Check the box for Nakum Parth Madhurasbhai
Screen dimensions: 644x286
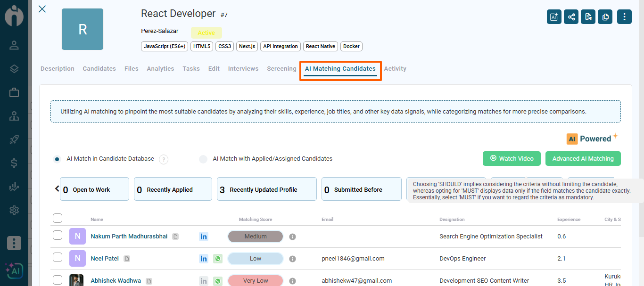[x=58, y=235]
